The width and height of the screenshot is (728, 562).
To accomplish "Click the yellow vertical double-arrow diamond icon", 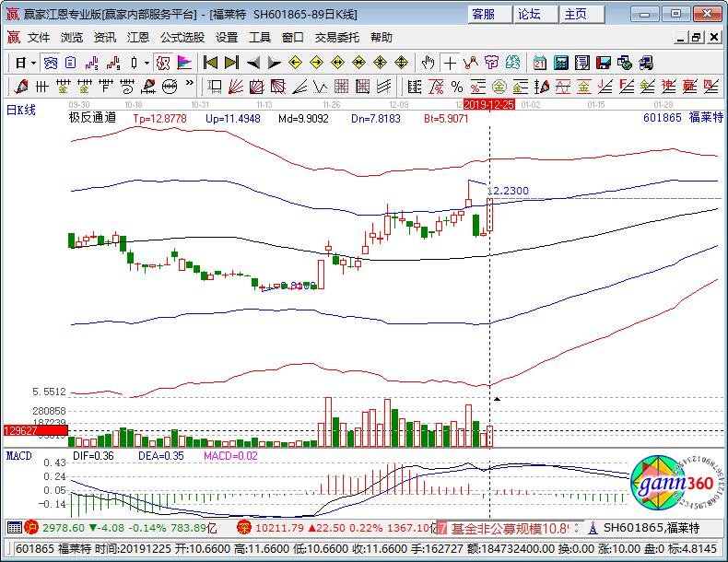I will (x=401, y=63).
